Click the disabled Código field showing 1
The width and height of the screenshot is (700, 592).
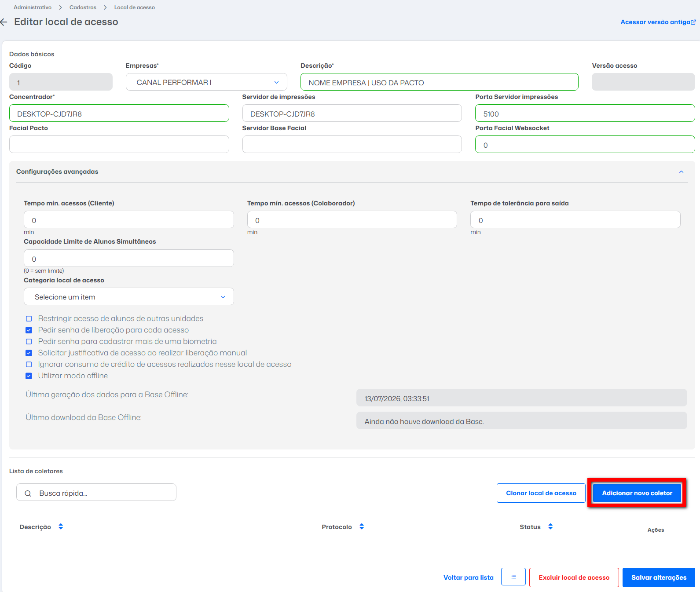coord(61,82)
